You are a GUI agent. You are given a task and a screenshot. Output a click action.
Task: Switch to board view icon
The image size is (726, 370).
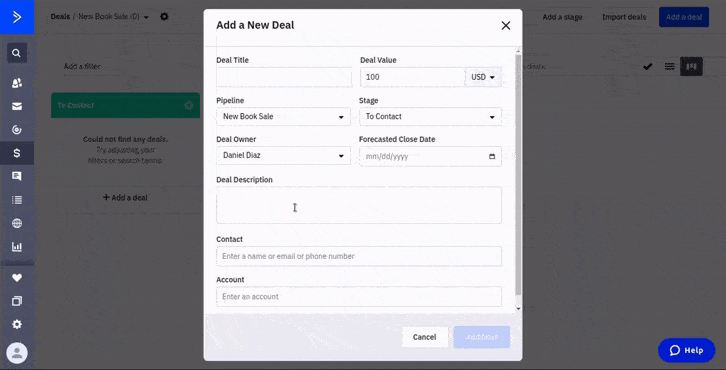click(691, 67)
